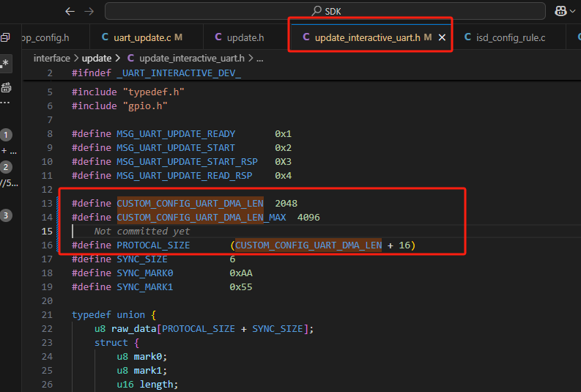Go back with the left arrow
This screenshot has height=392, width=581.
[x=70, y=12]
